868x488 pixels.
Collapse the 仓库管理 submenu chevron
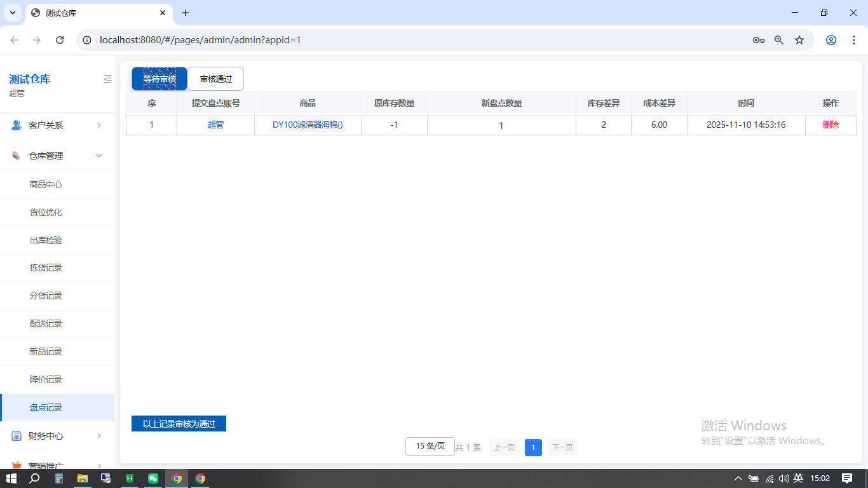click(x=98, y=155)
